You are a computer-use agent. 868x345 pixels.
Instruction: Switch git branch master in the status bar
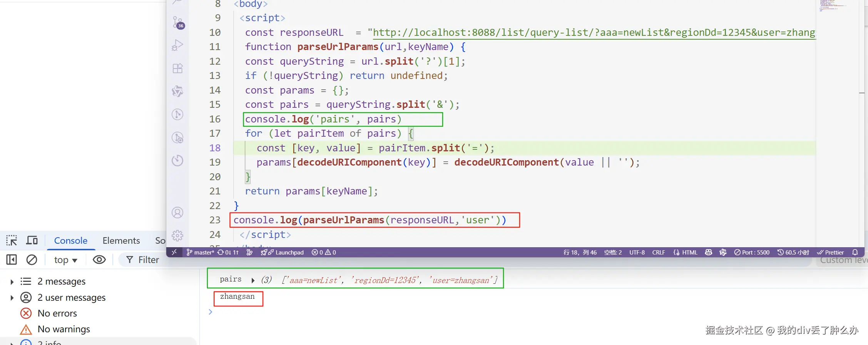point(200,252)
